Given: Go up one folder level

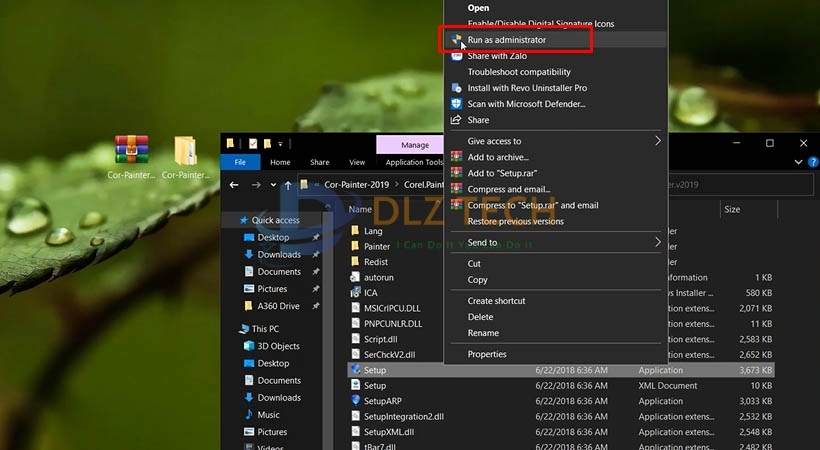Looking at the screenshot, I should [288, 185].
